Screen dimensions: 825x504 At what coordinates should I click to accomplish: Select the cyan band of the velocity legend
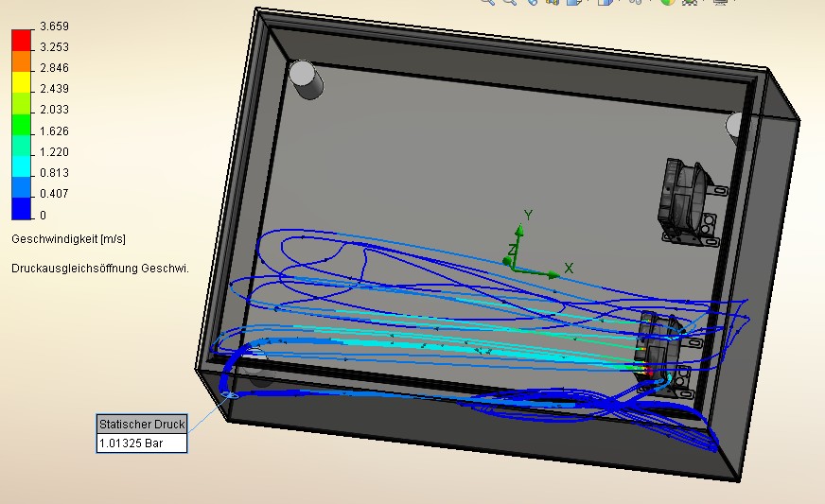tap(22, 166)
